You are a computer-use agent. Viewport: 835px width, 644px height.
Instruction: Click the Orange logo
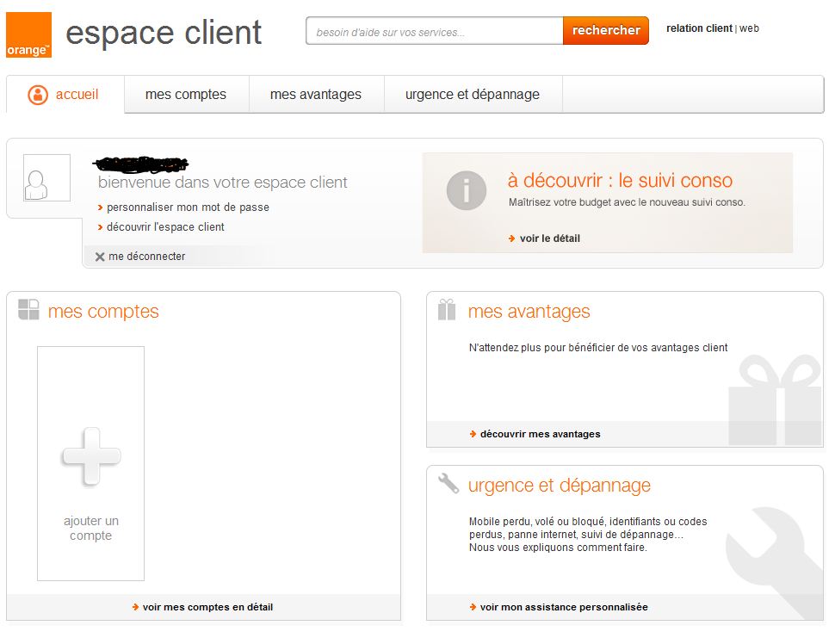pyautogui.click(x=28, y=35)
